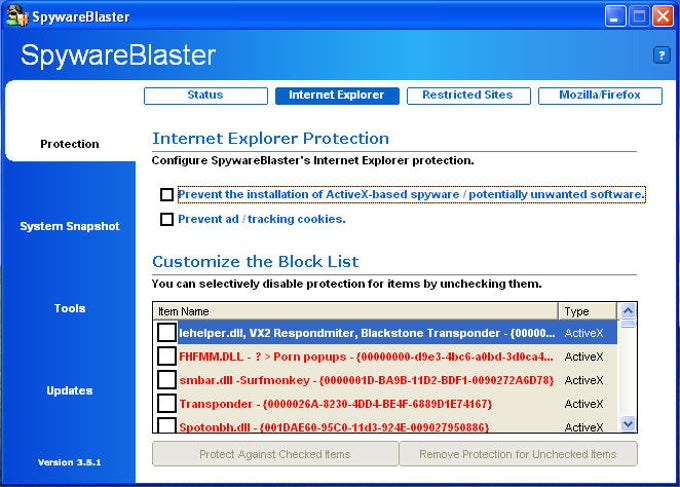Viewport: 680px width, 487px height.
Task: Click Remove Protection for Unchecked Items button
Action: (x=518, y=454)
